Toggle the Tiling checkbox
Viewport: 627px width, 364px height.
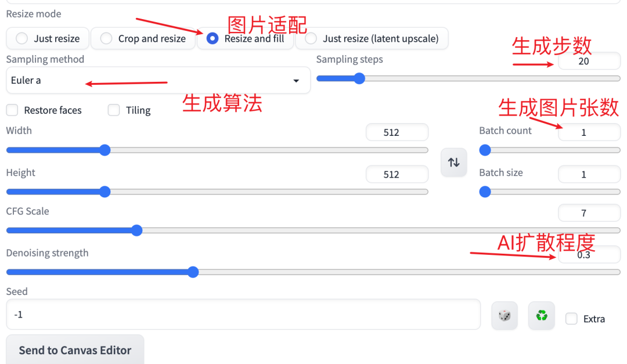pos(114,110)
